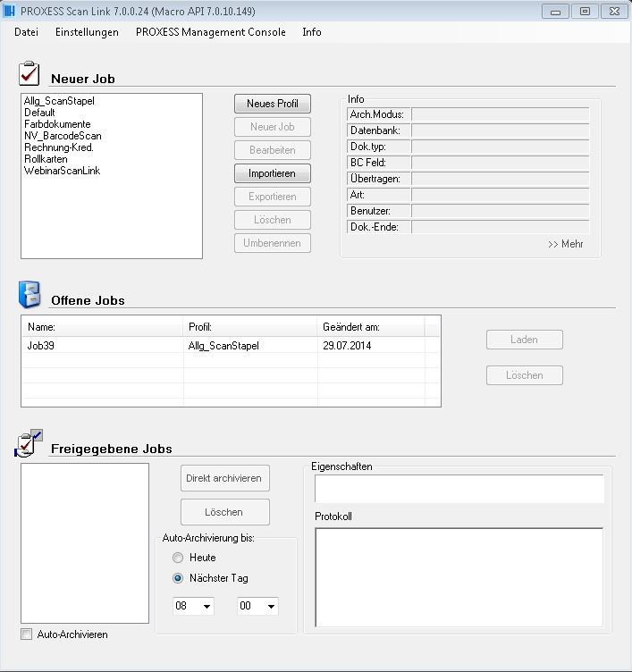Enable the Auto-Archivieren checkbox
The image size is (632, 672).
click(27, 634)
